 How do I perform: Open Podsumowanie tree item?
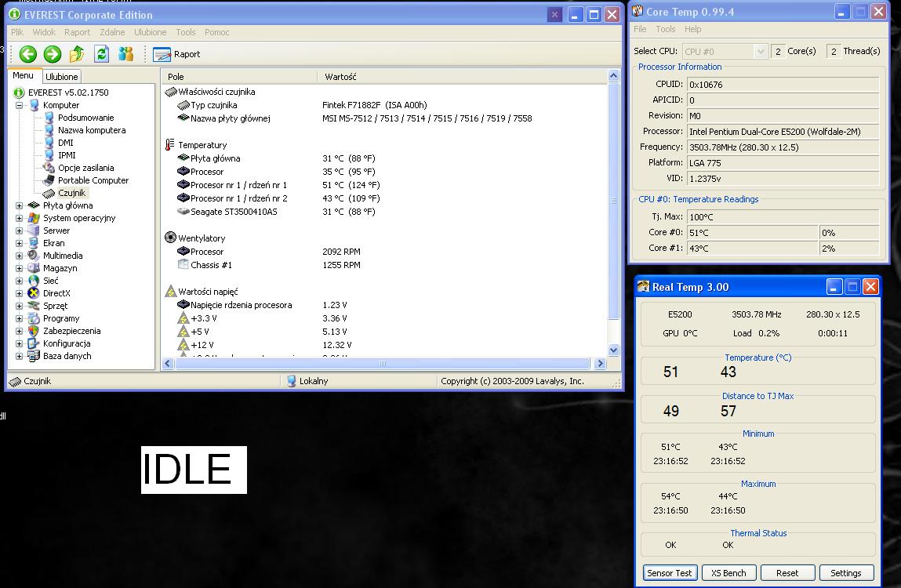[85, 118]
